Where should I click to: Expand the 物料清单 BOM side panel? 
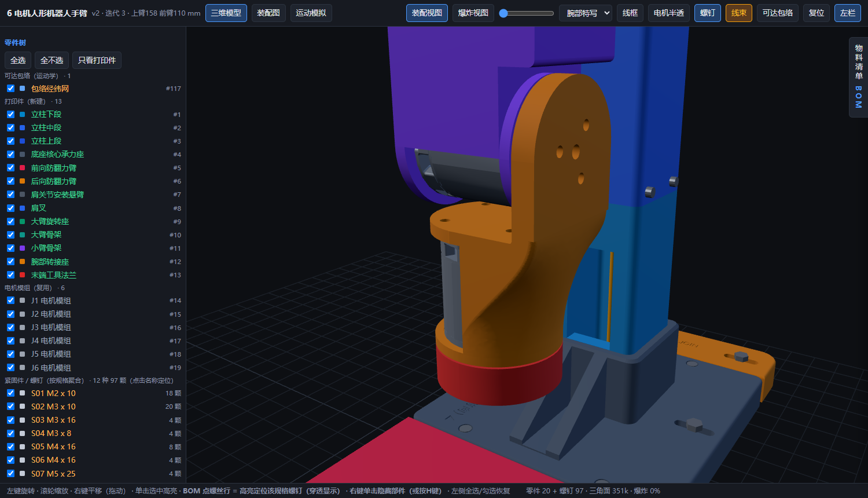coord(858,77)
